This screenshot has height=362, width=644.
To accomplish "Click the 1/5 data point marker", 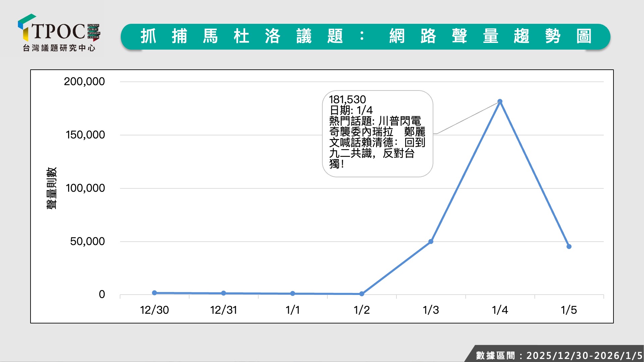I will 569,246.
